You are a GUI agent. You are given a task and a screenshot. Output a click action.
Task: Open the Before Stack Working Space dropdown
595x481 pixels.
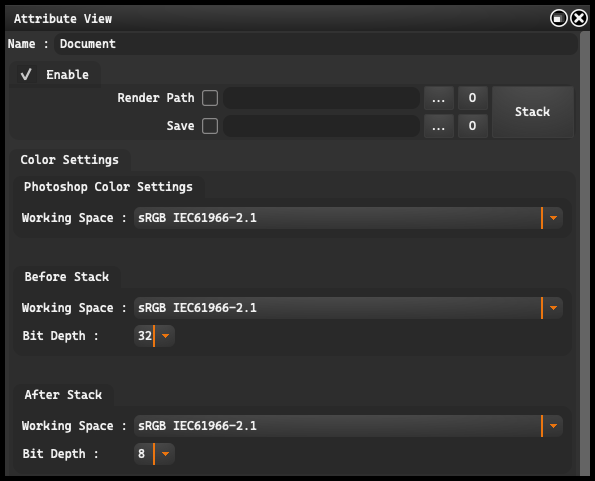pos(348,308)
